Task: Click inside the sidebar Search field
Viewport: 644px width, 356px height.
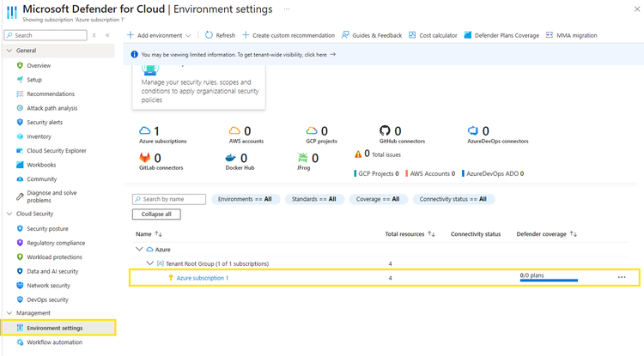Action: coord(46,35)
